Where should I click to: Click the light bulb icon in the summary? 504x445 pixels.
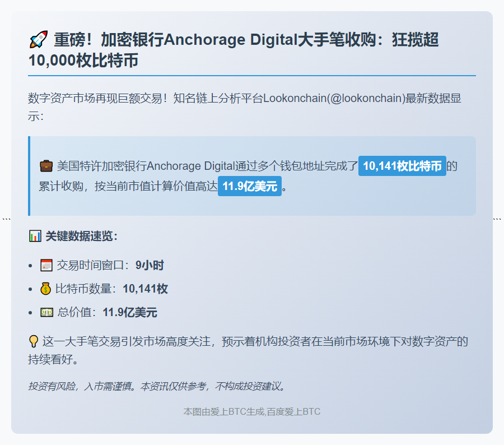34,341
